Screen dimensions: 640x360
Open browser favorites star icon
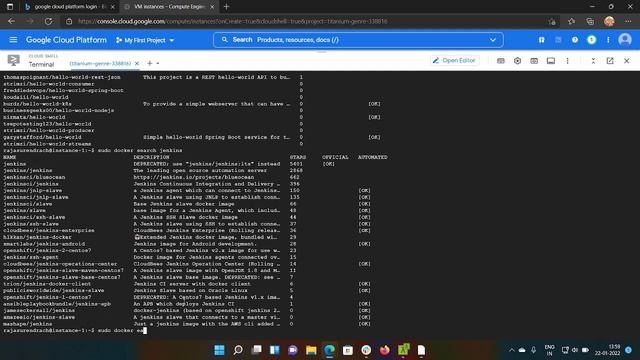point(571,21)
